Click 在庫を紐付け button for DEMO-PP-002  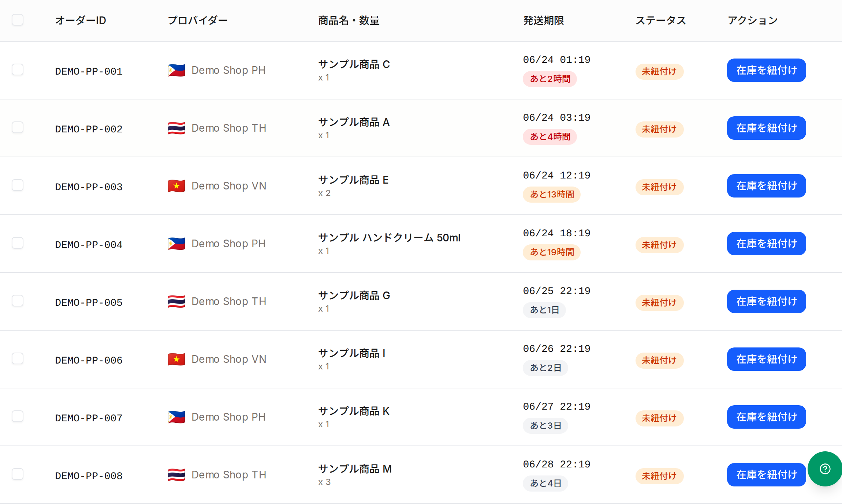(x=767, y=128)
